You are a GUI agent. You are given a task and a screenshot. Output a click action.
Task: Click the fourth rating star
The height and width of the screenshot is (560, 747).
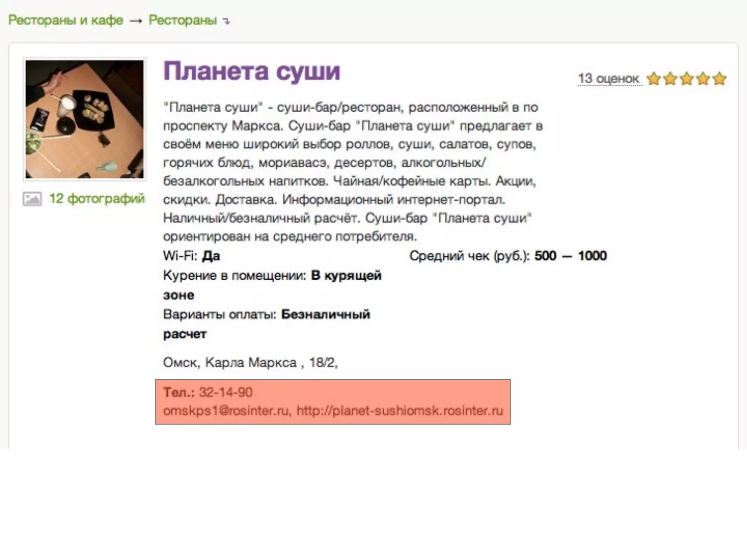(x=703, y=79)
